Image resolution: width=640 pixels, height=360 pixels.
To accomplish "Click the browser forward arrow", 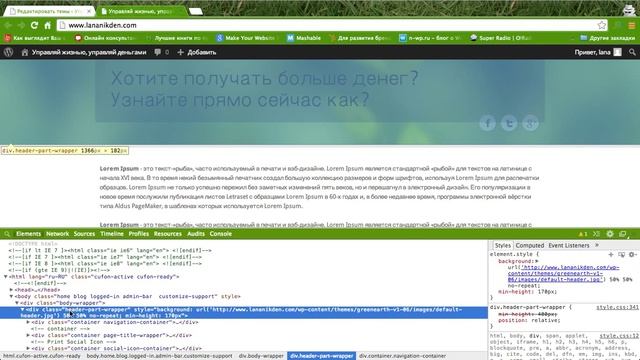I will coord(21,25).
